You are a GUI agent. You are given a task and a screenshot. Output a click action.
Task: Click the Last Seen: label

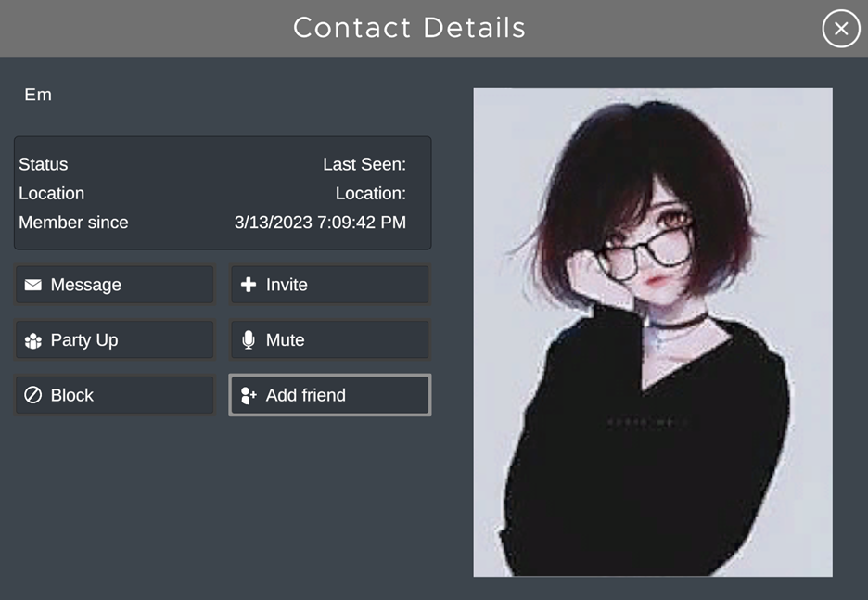(x=364, y=164)
